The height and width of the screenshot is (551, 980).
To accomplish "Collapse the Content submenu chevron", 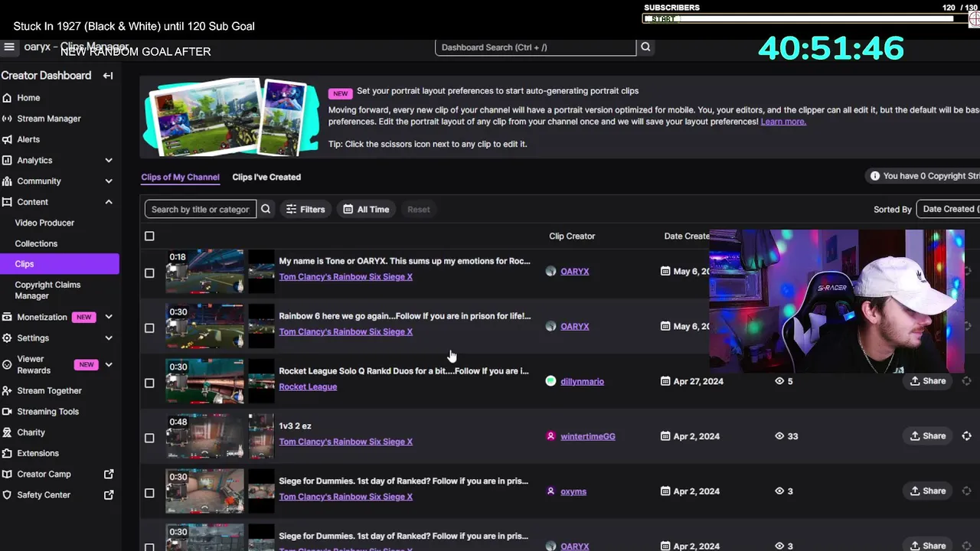I will tap(109, 202).
